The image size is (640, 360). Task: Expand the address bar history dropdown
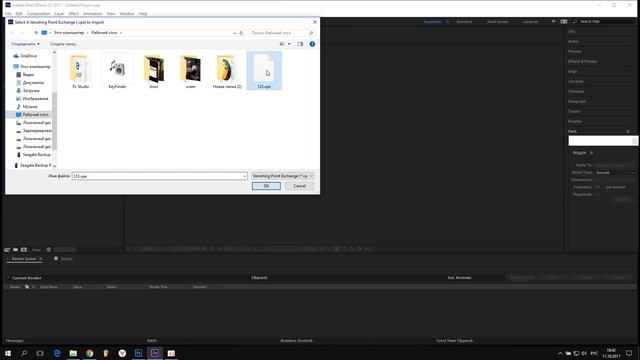234,33
